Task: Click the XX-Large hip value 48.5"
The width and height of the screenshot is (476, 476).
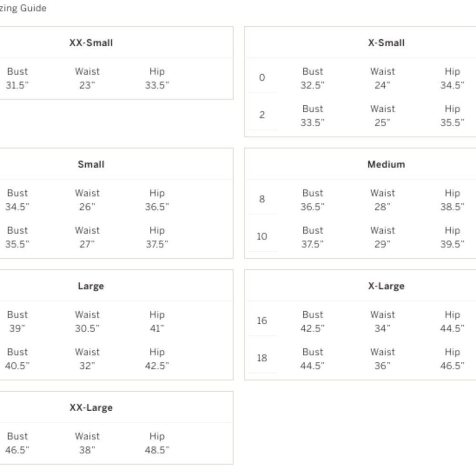Action: pyautogui.click(x=157, y=450)
